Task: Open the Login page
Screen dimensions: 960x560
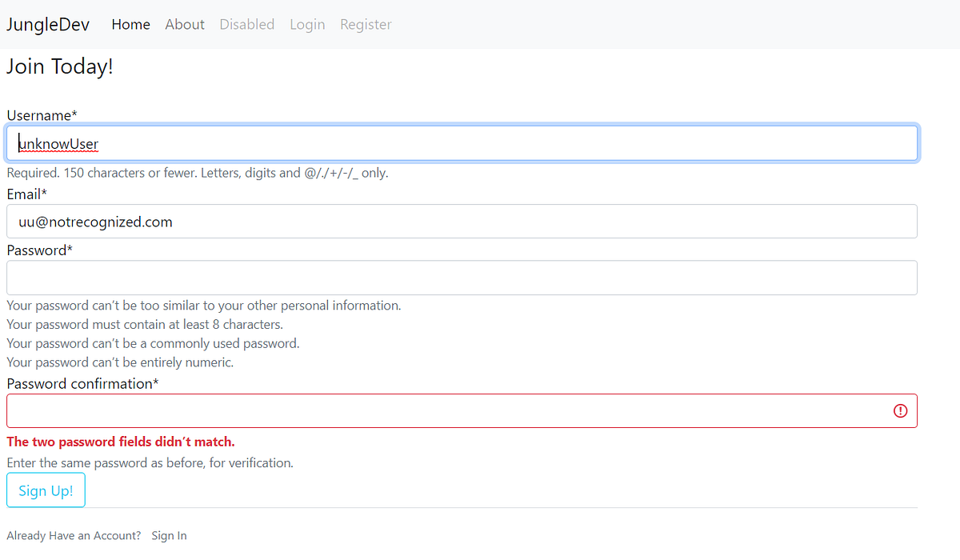Action: click(x=307, y=24)
